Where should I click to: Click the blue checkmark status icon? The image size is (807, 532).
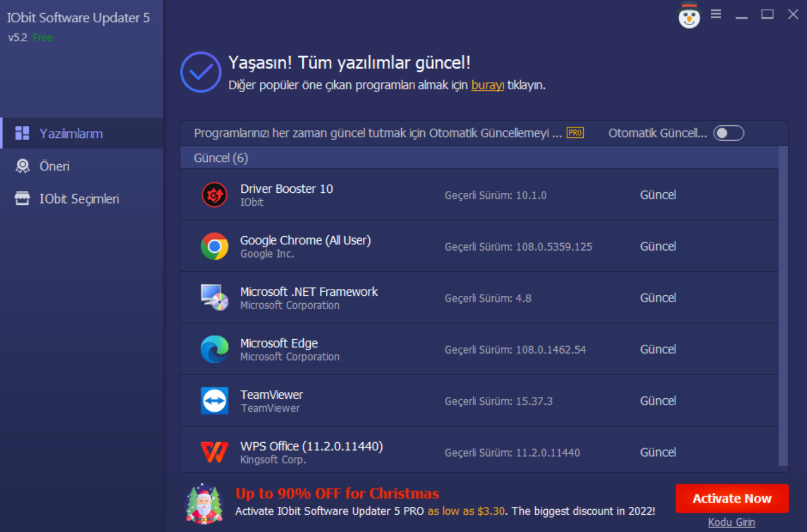click(201, 72)
